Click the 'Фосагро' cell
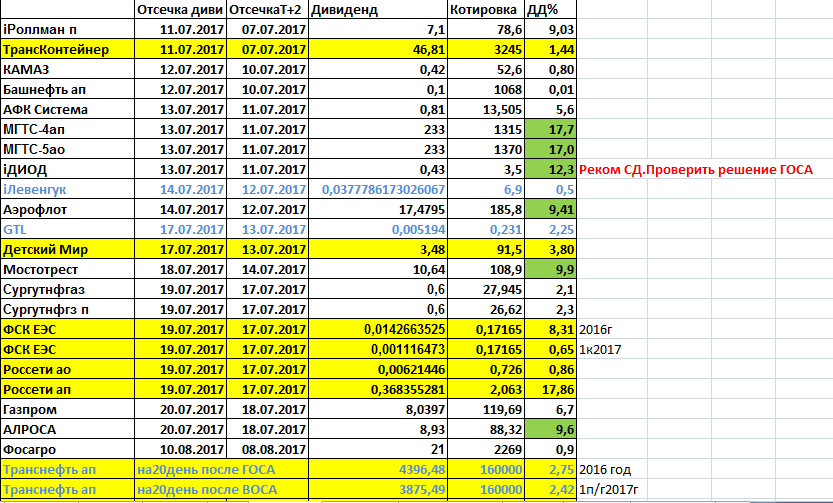Viewport: 833px width, 503px height. (x=67, y=449)
